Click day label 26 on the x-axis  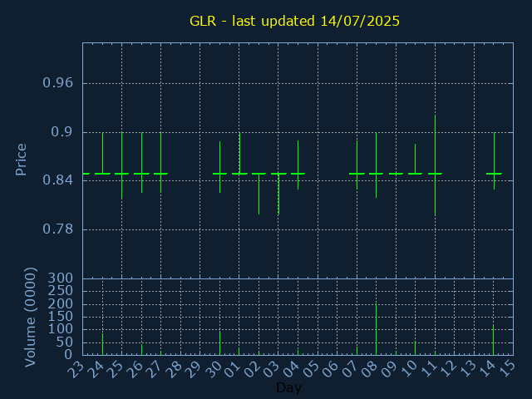click(135, 369)
